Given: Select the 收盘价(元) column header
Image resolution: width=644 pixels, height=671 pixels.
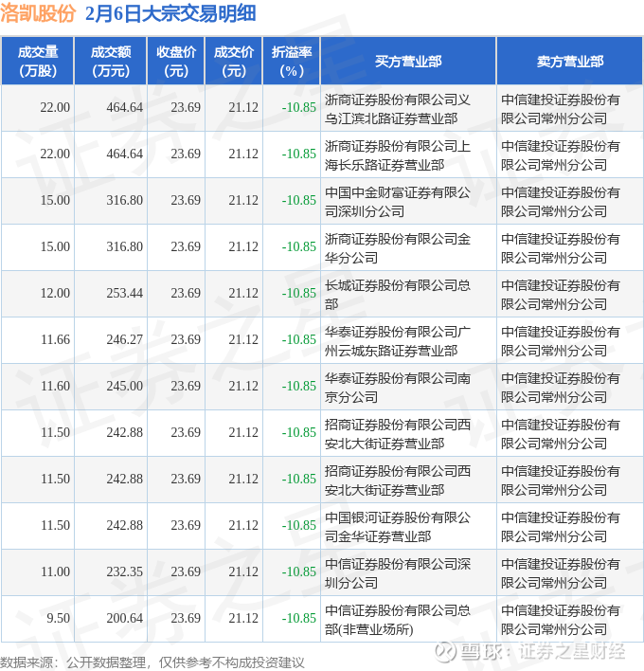Looking at the screenshot, I should coord(176,62).
